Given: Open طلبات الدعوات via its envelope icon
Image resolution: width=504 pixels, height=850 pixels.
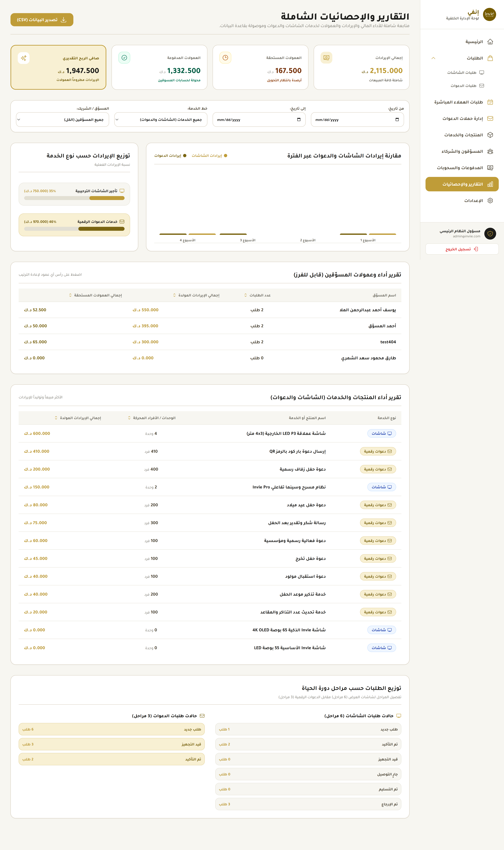Looking at the screenshot, I should pos(481,86).
